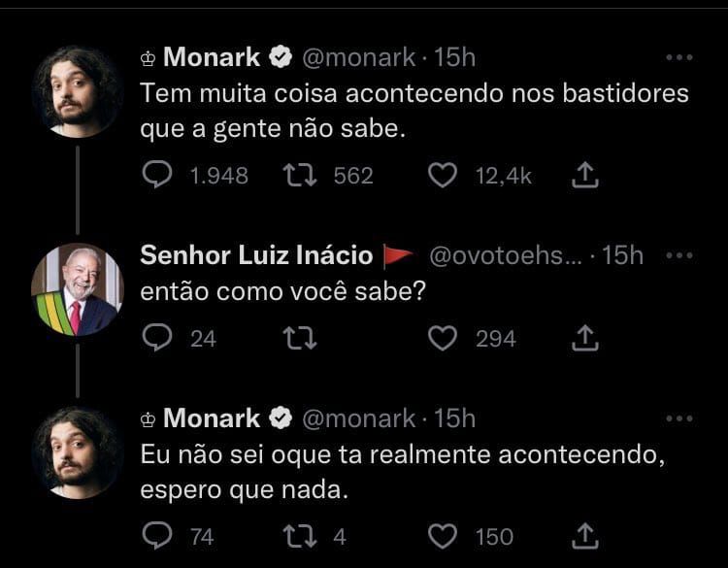Share Monark's first tweet
The height and width of the screenshot is (568, 728).
(585, 175)
